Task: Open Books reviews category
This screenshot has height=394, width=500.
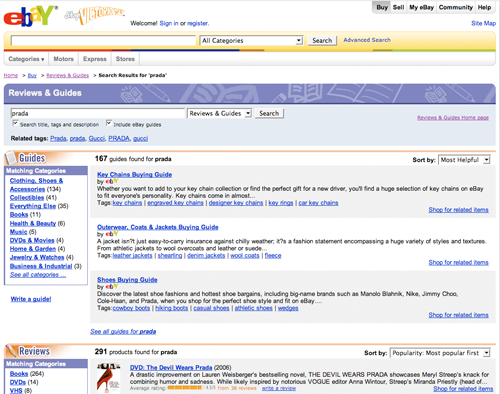Action: (x=19, y=374)
